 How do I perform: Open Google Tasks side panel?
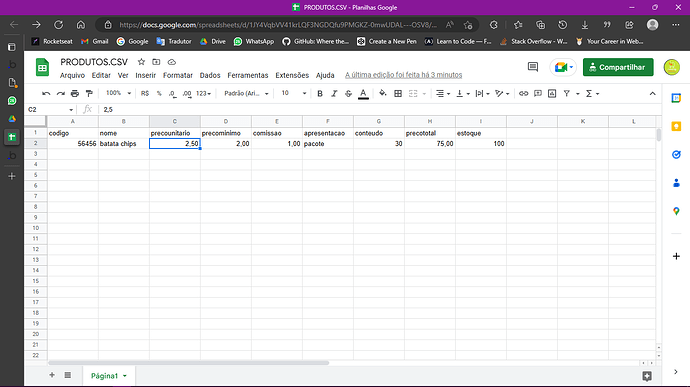pyautogui.click(x=676, y=155)
